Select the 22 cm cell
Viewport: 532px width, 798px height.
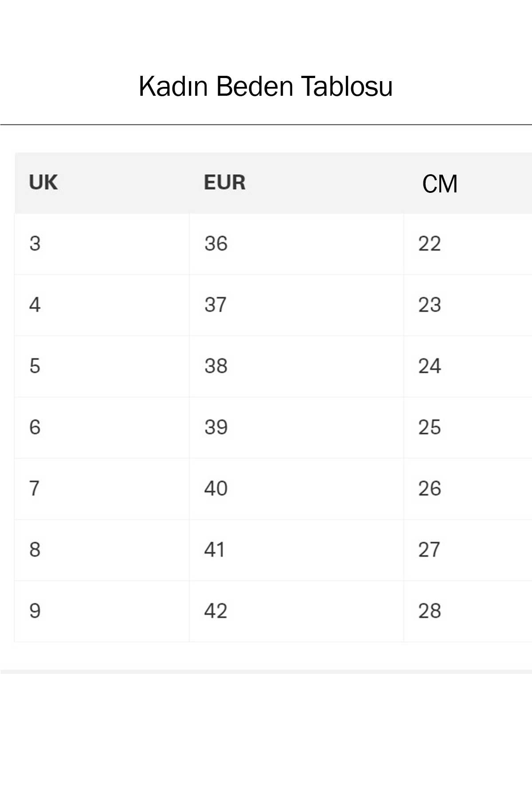pyautogui.click(x=430, y=243)
